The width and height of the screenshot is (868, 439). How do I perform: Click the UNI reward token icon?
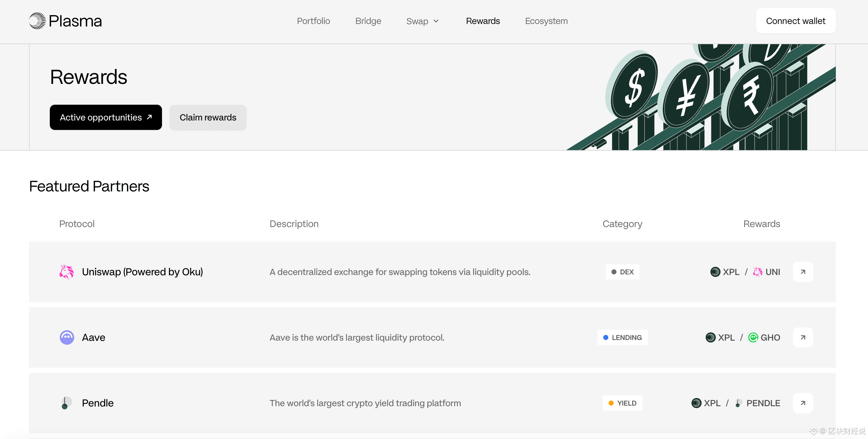(757, 272)
